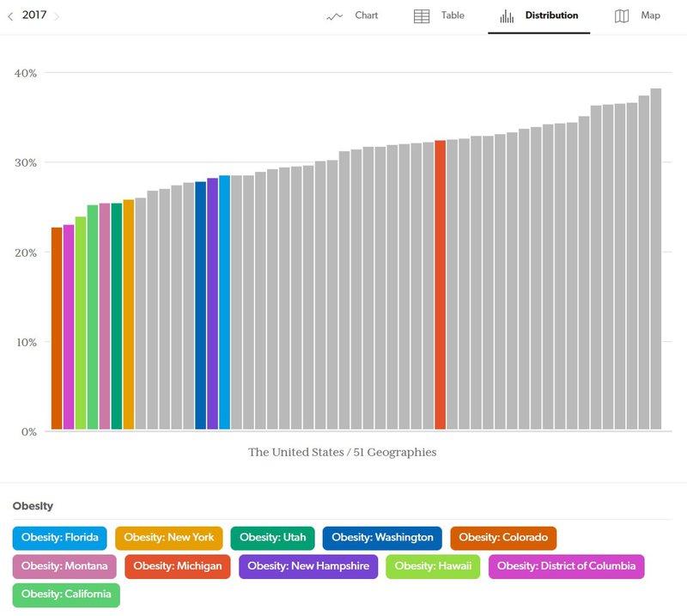Select the Obesity: Colorado tag
Viewport: 687px width, 616px height.
tap(503, 538)
